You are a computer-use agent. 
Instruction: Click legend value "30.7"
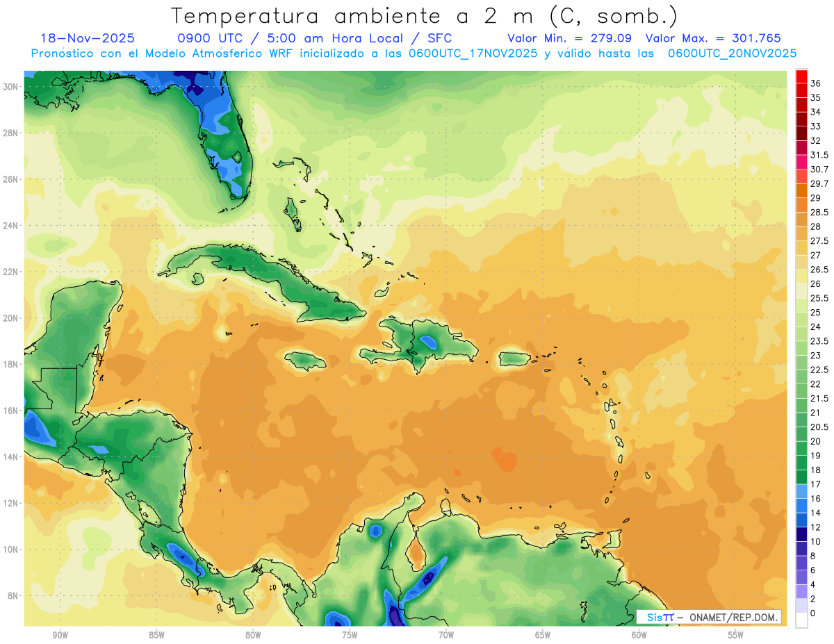[819, 170]
